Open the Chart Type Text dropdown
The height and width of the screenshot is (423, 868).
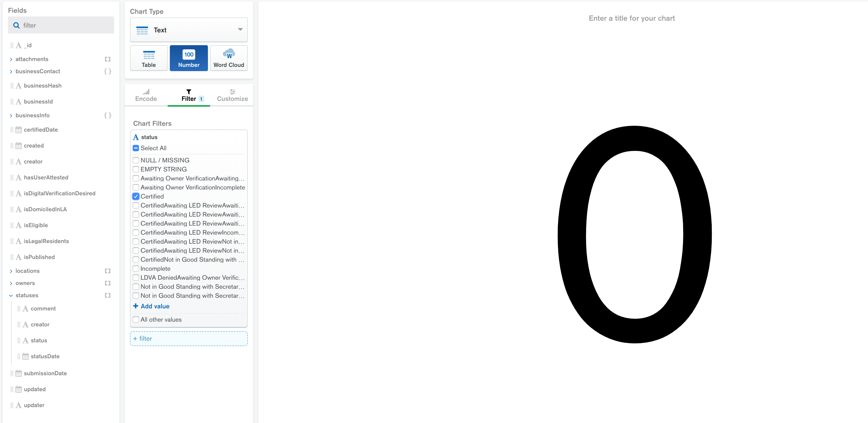(x=189, y=30)
